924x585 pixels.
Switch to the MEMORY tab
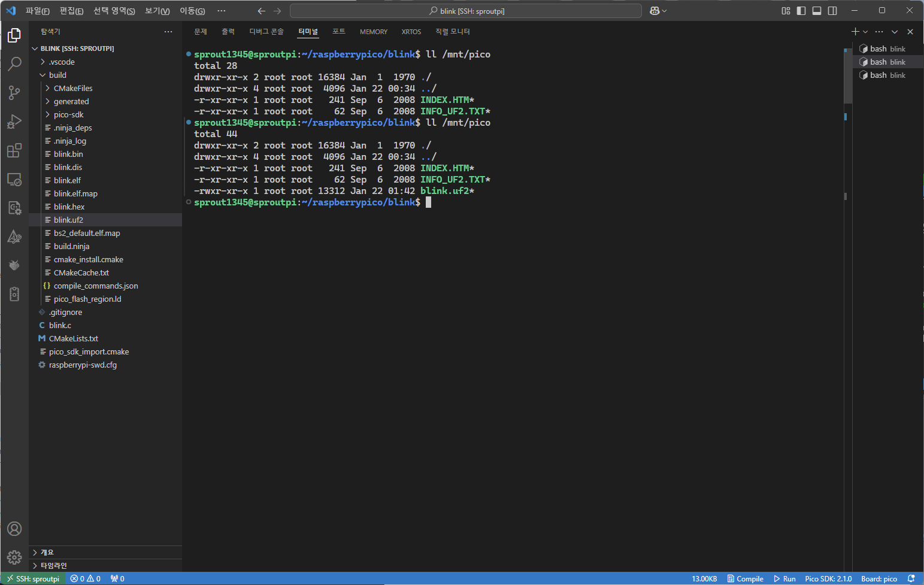pyautogui.click(x=374, y=32)
